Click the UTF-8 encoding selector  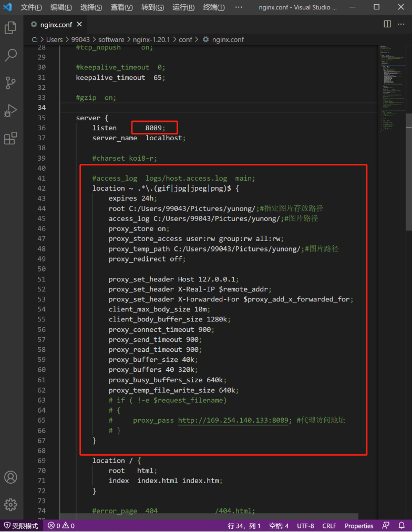[305, 526]
